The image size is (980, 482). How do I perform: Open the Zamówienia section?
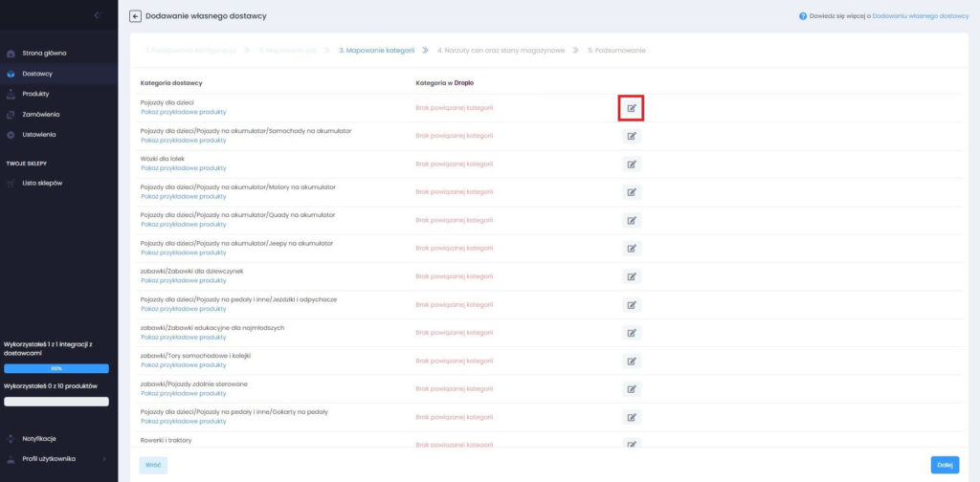pos(40,114)
